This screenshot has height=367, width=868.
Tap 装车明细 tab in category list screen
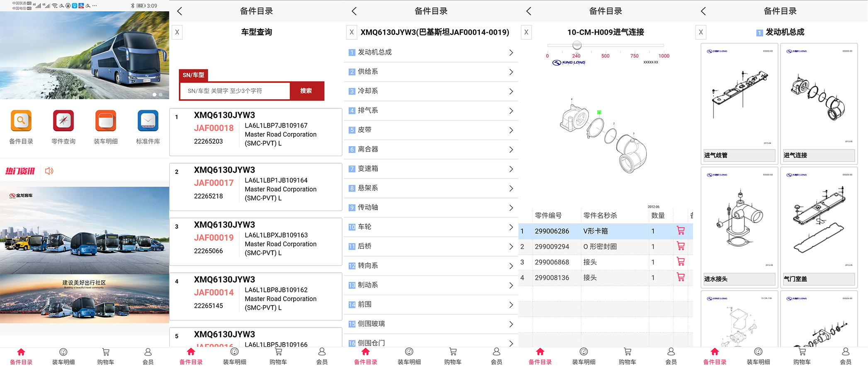tap(409, 357)
